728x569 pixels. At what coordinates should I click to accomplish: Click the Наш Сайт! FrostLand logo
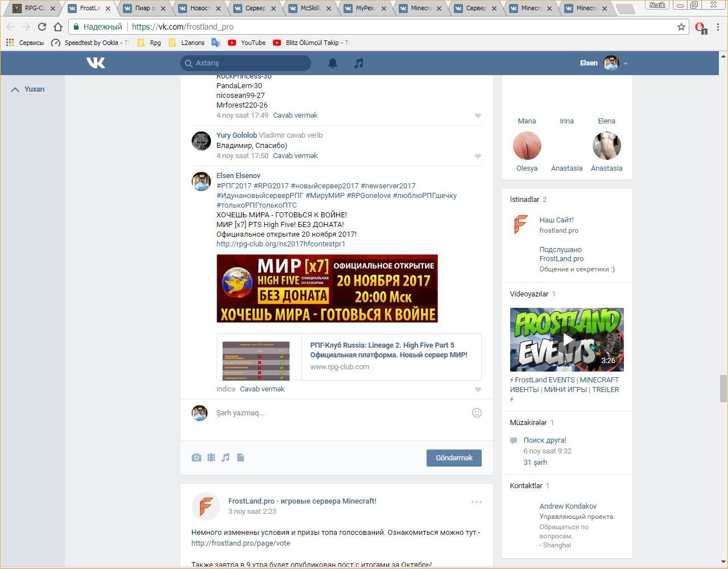(522, 225)
